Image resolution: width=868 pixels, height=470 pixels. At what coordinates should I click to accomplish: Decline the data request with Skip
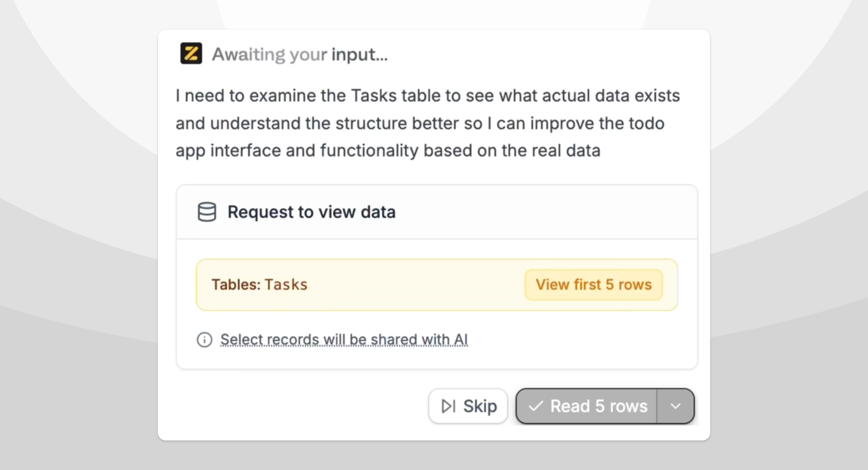(x=468, y=406)
